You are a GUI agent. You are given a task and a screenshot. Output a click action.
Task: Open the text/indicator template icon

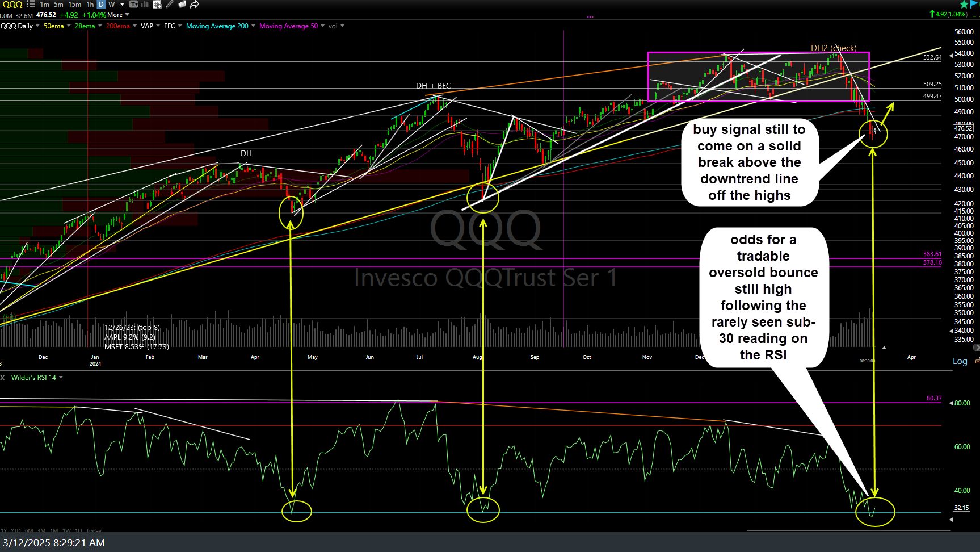pyautogui.click(x=134, y=5)
